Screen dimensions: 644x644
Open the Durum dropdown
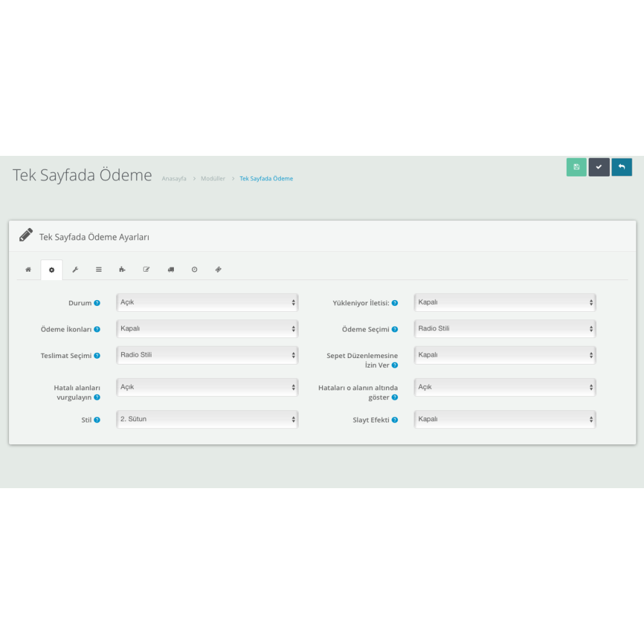point(207,302)
